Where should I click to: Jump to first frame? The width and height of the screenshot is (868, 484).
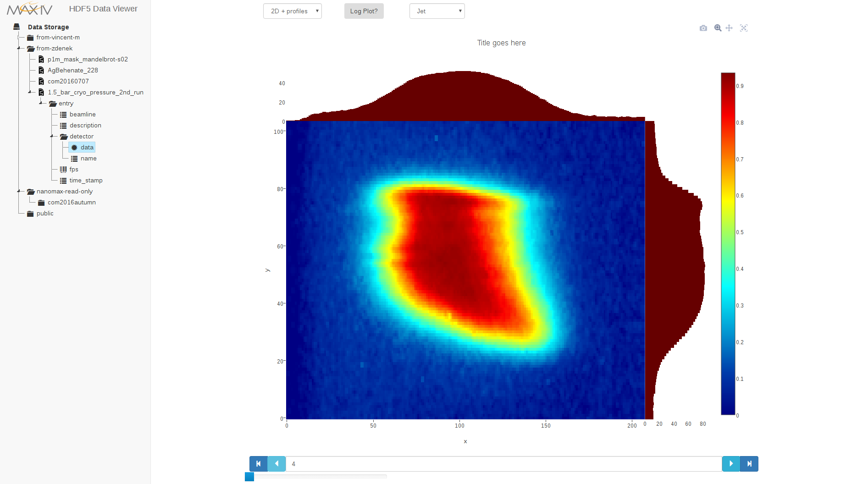tap(259, 464)
